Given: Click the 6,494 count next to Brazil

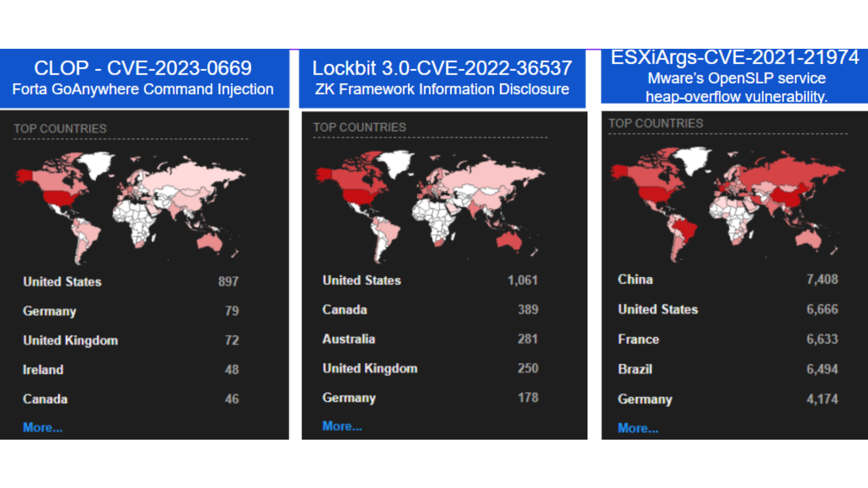Looking at the screenshot, I should [822, 369].
